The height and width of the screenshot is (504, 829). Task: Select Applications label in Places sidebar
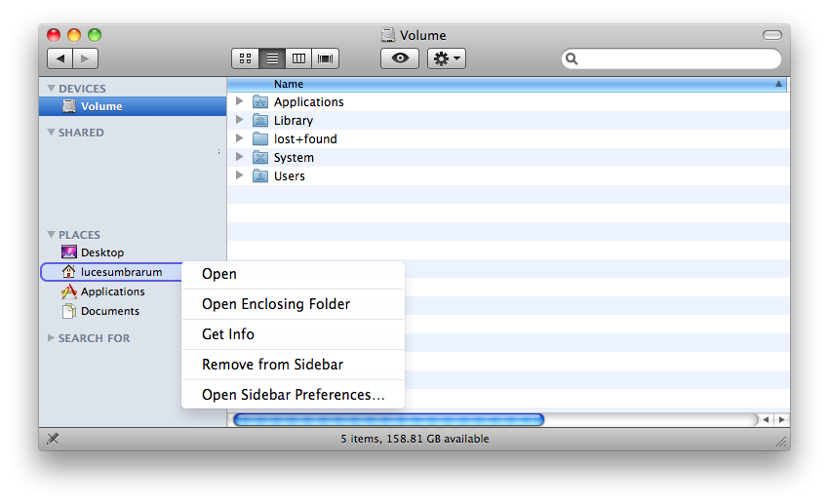click(x=112, y=291)
